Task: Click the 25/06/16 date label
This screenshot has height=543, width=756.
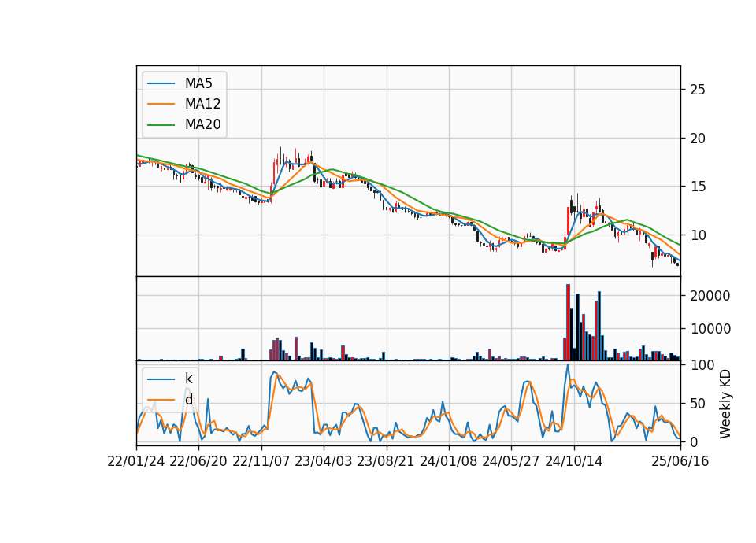Action: [680, 461]
